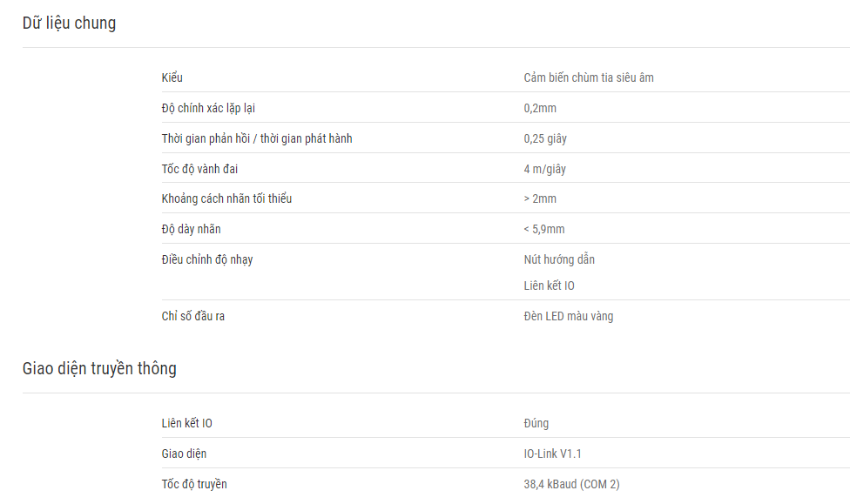850x504 pixels.
Task: Click the 'Tốc độ truyền' label
Action: (194, 484)
